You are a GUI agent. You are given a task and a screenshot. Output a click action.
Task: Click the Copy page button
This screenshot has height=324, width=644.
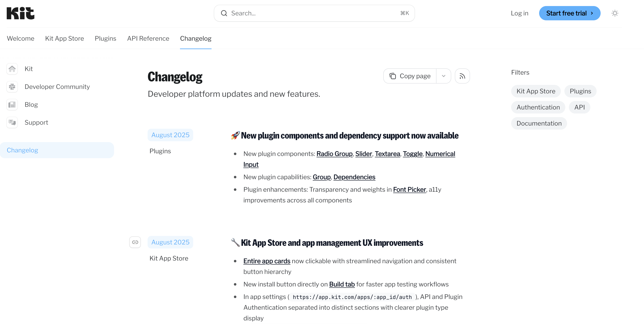tap(410, 76)
